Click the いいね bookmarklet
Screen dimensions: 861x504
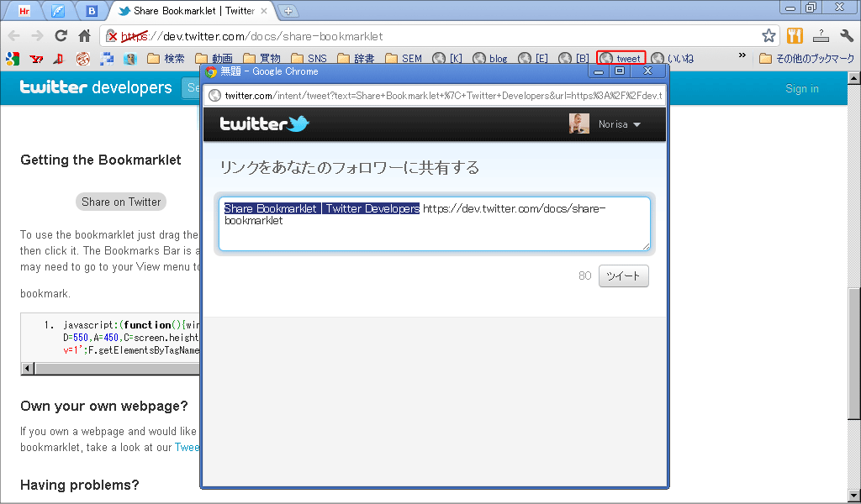click(673, 58)
